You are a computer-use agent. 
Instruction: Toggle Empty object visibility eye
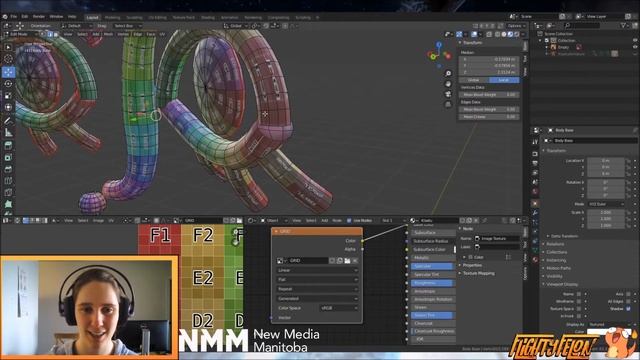(635, 47)
